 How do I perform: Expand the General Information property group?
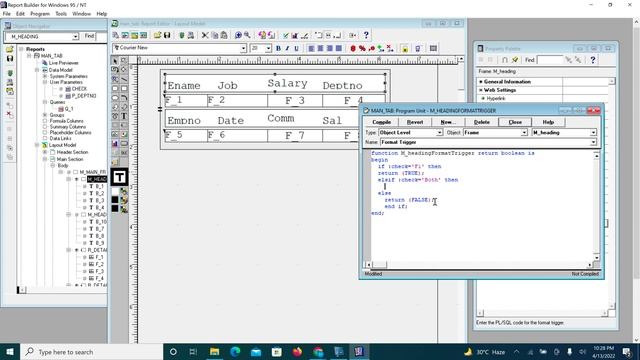tap(481, 82)
